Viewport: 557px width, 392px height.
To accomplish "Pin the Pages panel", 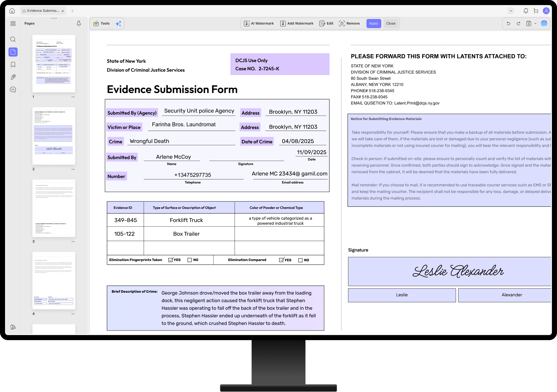I will point(79,24).
